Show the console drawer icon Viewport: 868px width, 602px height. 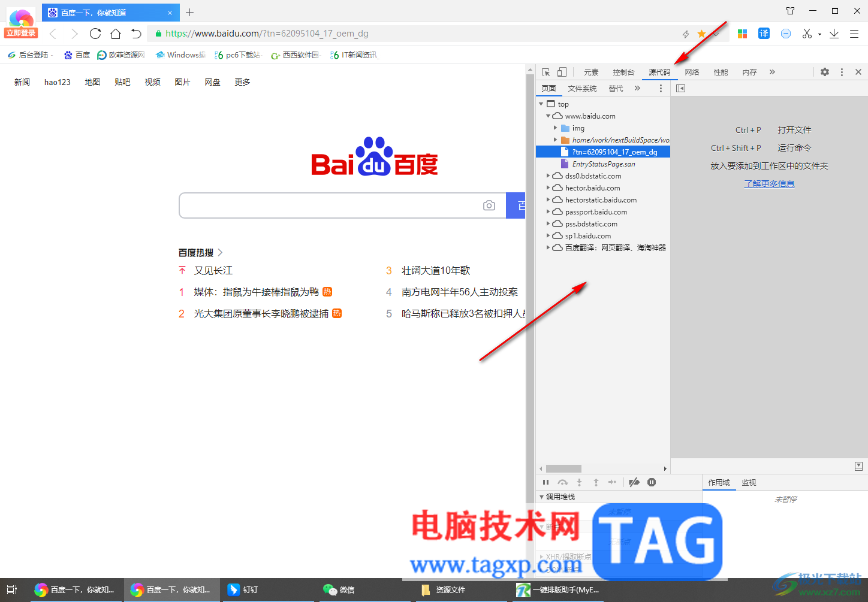pyautogui.click(x=858, y=466)
